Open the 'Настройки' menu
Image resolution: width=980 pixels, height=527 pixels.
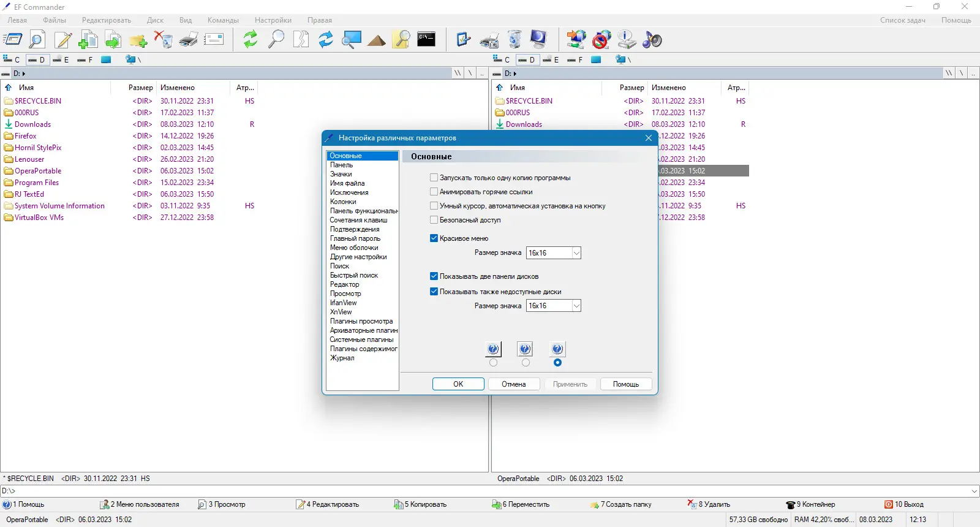coord(273,20)
